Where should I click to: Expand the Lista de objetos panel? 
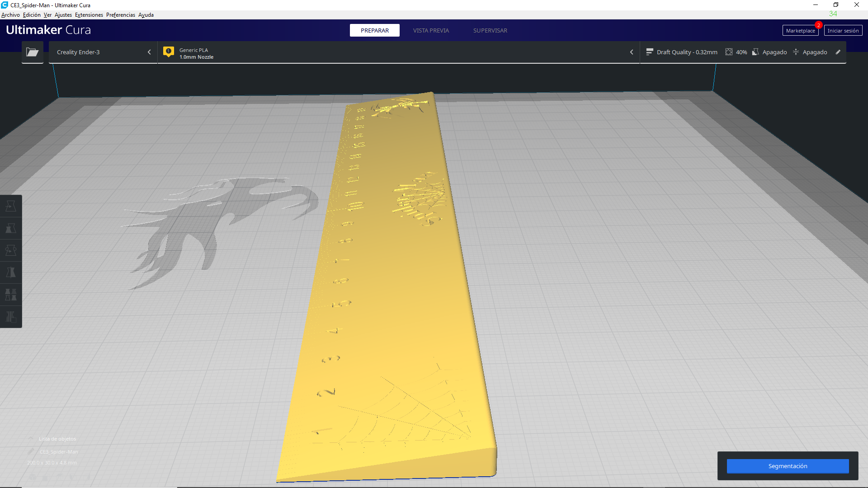tap(31, 438)
